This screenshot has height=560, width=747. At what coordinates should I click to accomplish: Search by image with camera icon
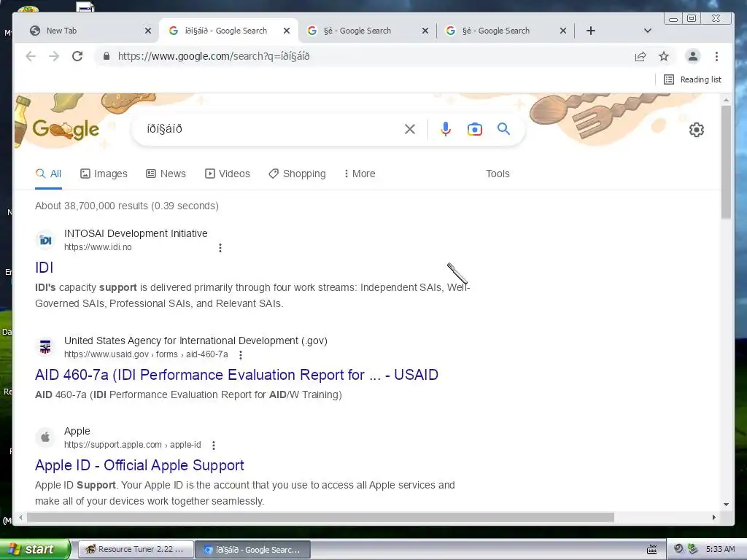(474, 129)
